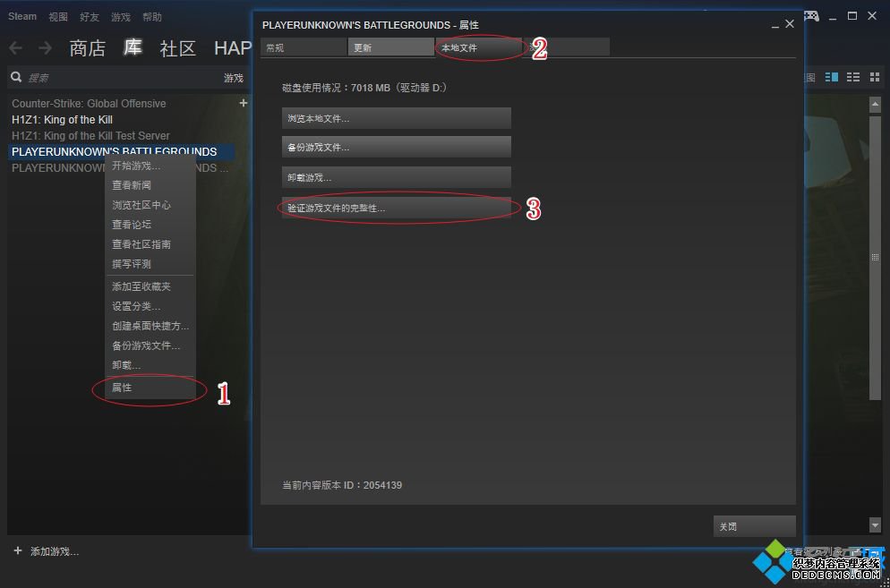Select PLAYERUNKNOWN'S BATTLEGROUNDS highlighted entry
Screen dimensions: 890x588
[122, 152]
